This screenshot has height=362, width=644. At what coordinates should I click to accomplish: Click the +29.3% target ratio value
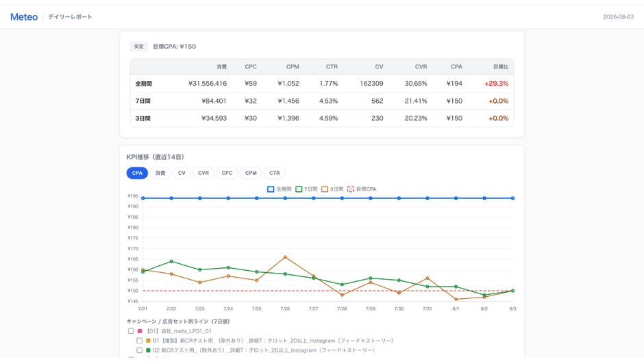[496, 84]
